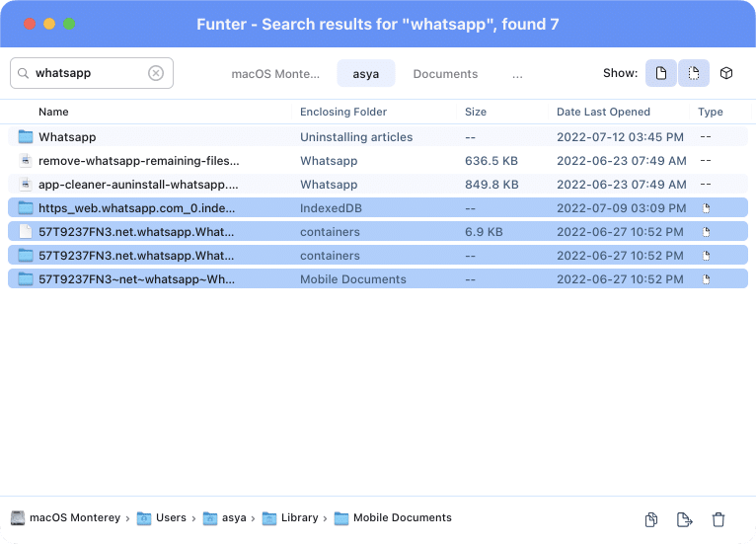The image size is (756, 544).
Task: Select remove-whatsapp-remaining-files row
Action: click(378, 161)
